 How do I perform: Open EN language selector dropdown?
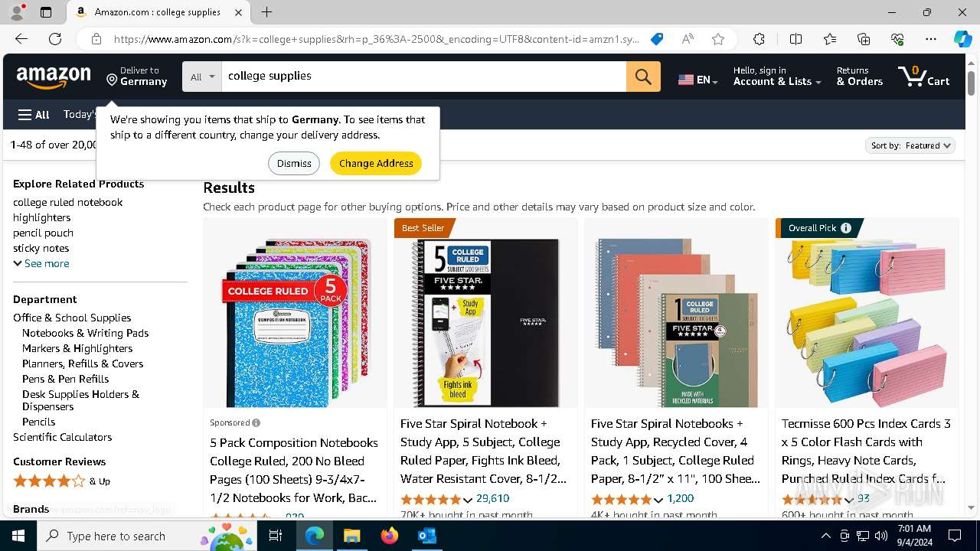[697, 80]
